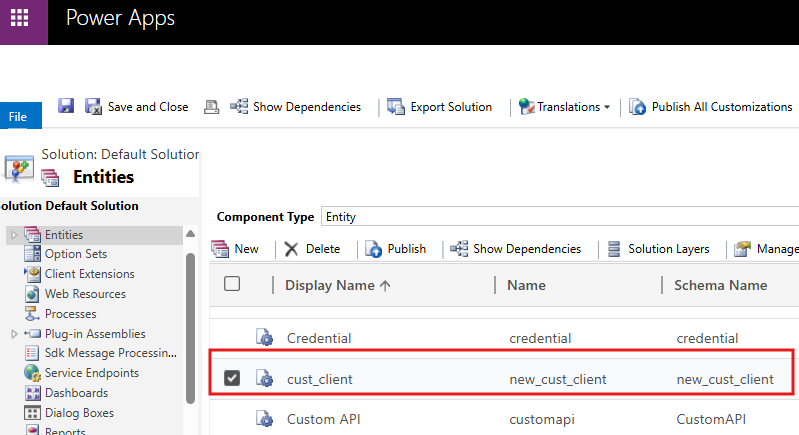The image size is (799, 435).
Task: Click the Solution Layers icon
Action: click(614, 249)
